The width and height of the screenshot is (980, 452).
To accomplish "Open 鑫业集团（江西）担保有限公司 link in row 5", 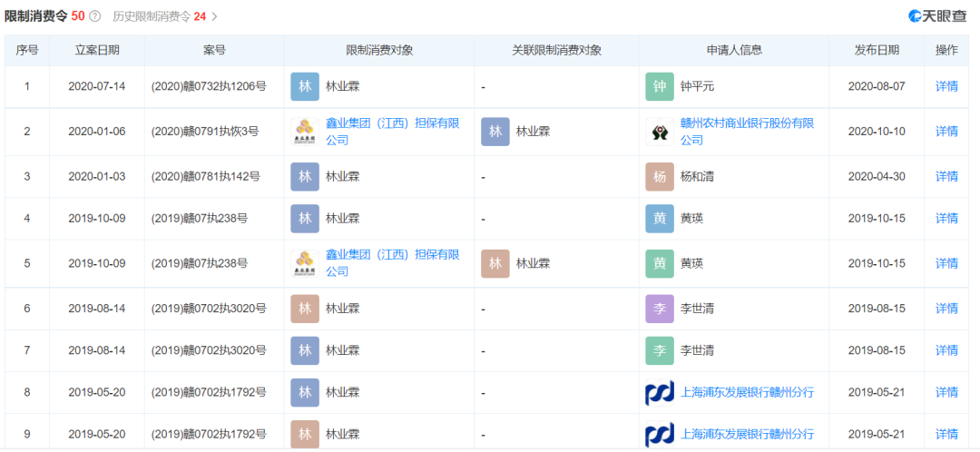I will tap(393, 263).
